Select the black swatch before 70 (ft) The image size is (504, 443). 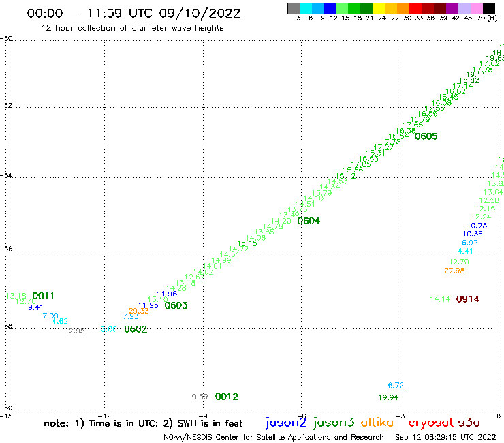click(x=489, y=8)
